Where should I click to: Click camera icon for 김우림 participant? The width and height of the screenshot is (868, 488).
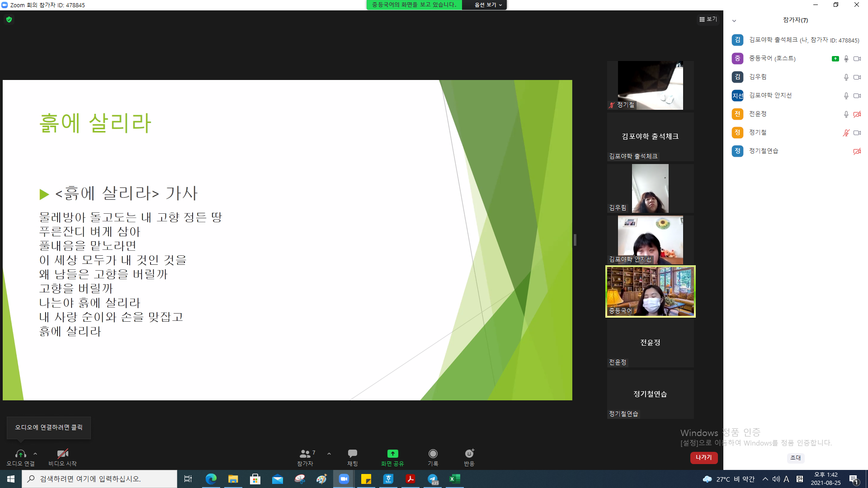pyautogui.click(x=857, y=77)
